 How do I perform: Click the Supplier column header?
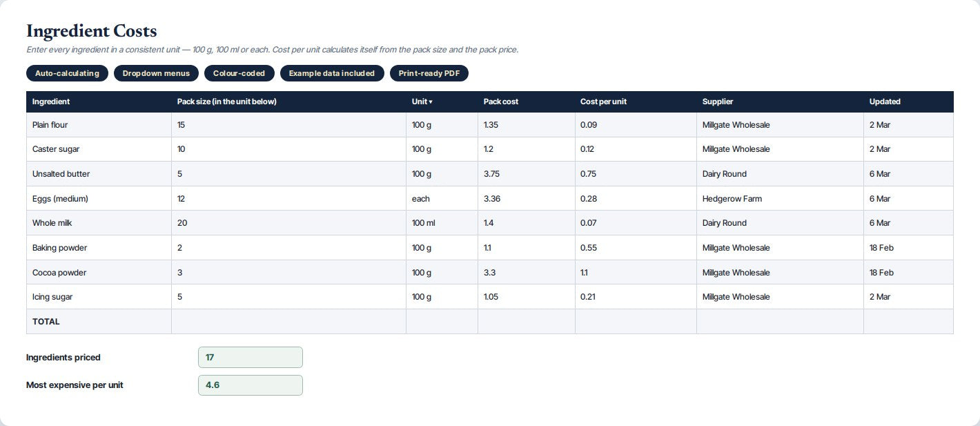tap(780, 101)
